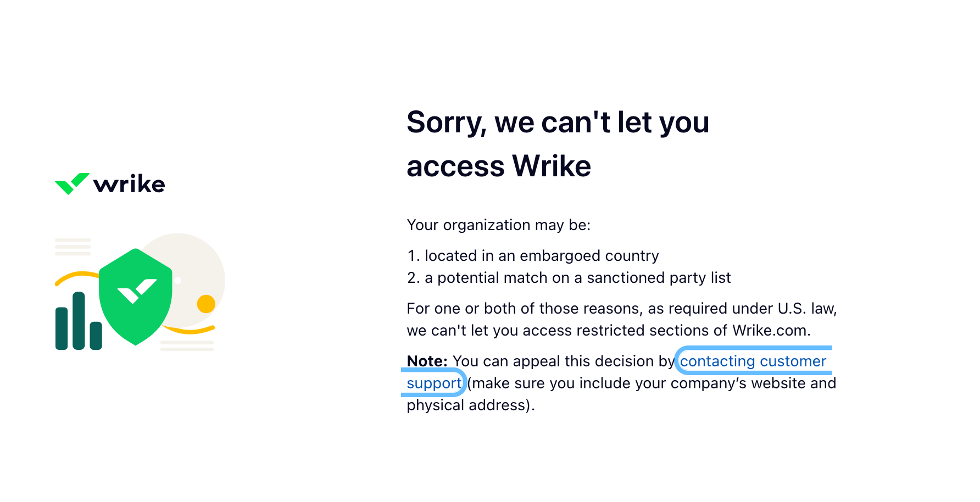Click the word 'support' in the link
Screen dimensions: 980x502
[x=434, y=383]
